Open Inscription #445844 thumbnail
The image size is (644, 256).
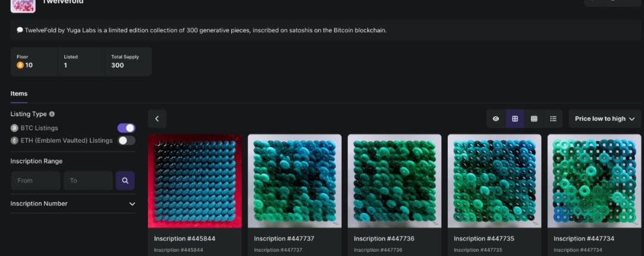click(195, 180)
